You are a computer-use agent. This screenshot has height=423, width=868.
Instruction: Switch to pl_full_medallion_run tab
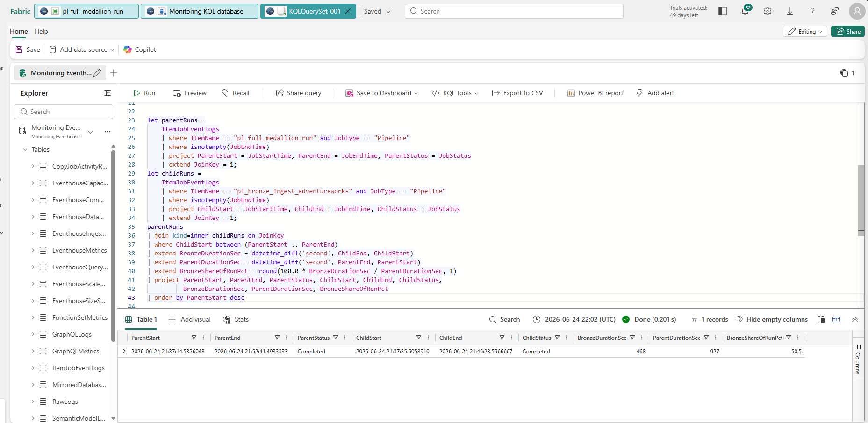pos(86,11)
